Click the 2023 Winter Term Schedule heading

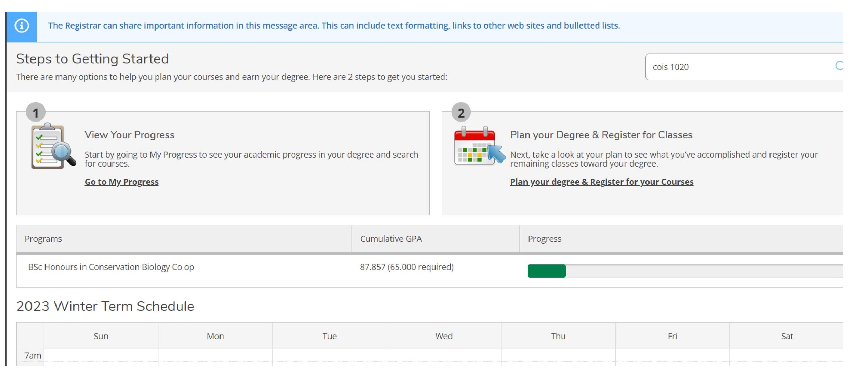105,306
